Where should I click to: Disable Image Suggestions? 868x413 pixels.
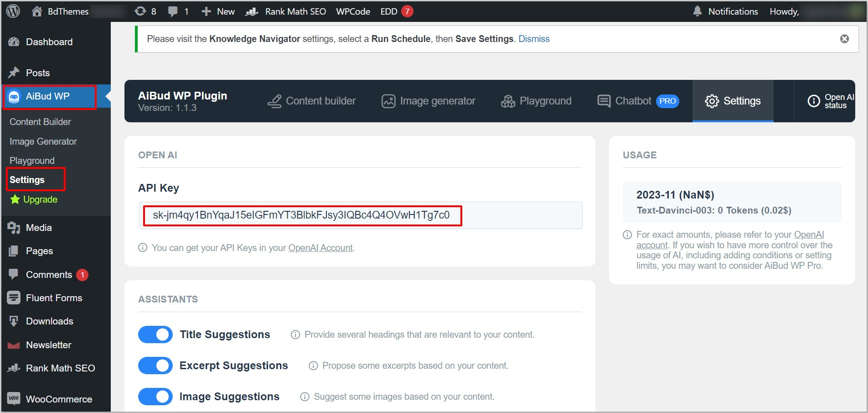click(155, 396)
